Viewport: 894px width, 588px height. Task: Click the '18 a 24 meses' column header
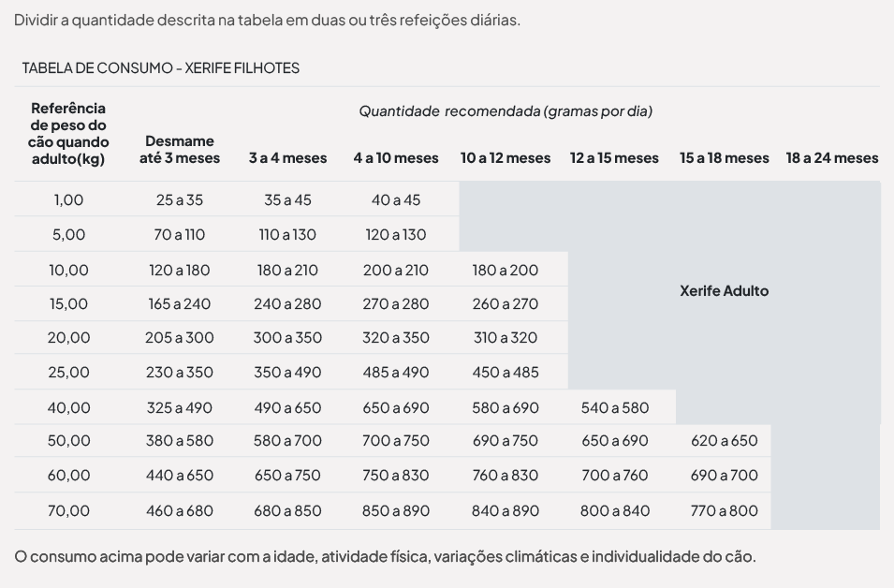click(x=831, y=158)
